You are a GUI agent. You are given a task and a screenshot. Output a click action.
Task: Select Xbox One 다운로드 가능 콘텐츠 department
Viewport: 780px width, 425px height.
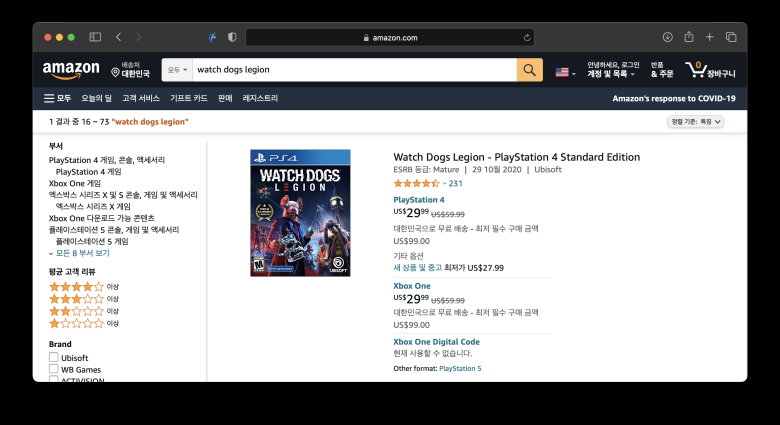pyautogui.click(x=101, y=218)
